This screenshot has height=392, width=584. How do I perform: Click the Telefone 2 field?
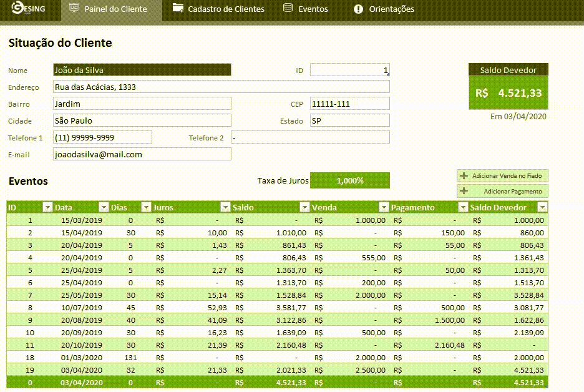coord(310,137)
